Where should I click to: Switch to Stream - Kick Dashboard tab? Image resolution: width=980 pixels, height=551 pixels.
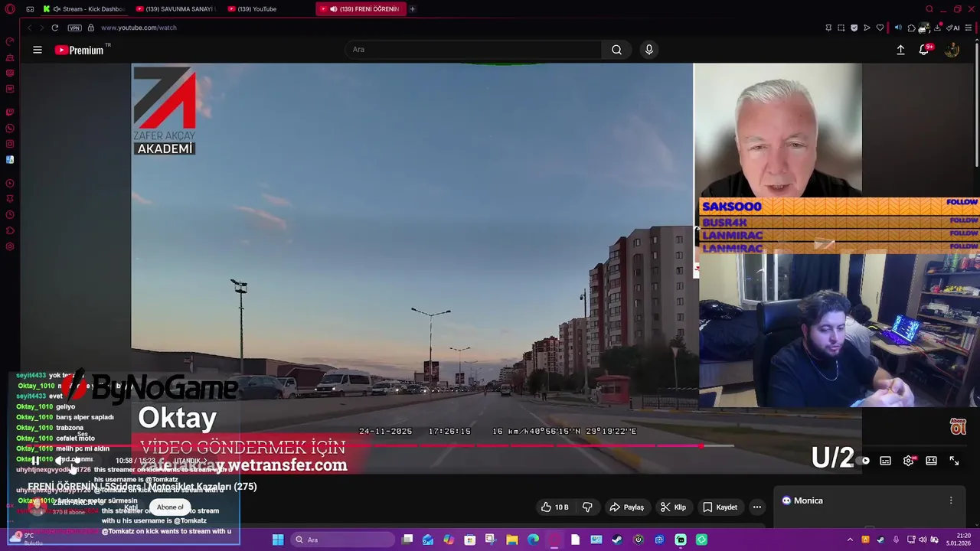coord(84,9)
